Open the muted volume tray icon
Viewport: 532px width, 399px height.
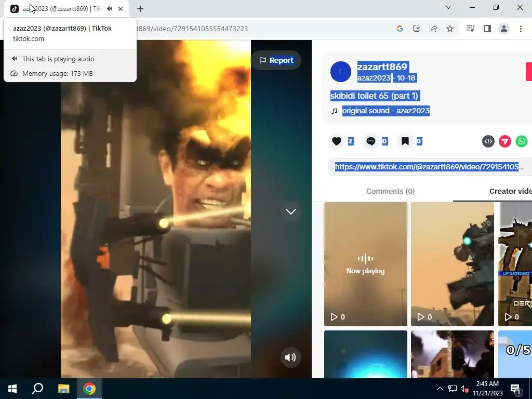(x=464, y=389)
